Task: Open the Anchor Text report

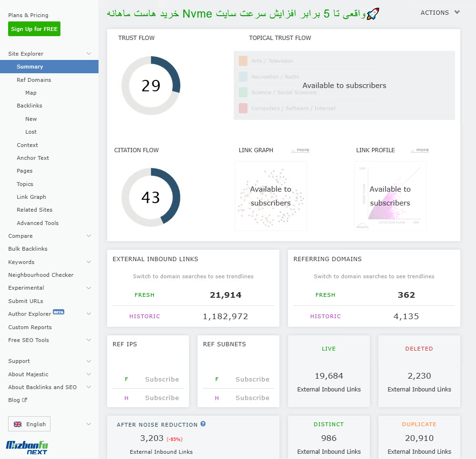Action: pyautogui.click(x=33, y=158)
